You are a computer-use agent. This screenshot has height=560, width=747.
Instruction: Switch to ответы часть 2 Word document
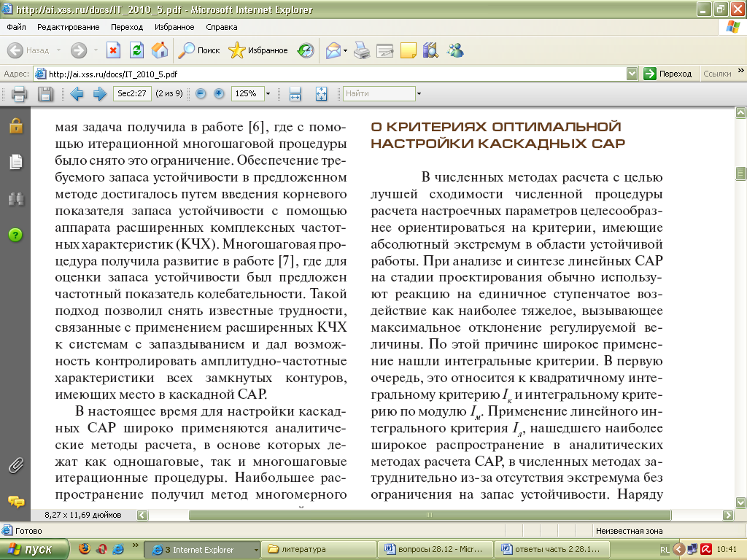(x=551, y=550)
